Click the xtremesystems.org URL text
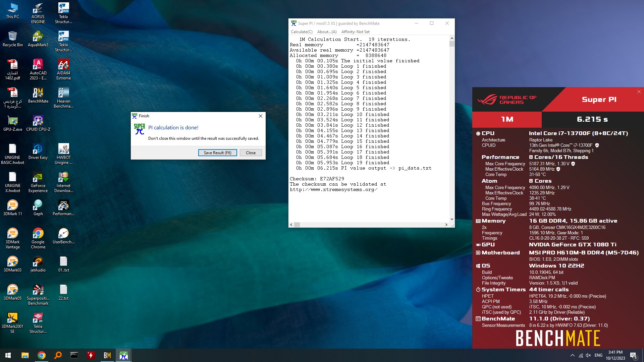This screenshot has height=362, width=644. [x=333, y=190]
